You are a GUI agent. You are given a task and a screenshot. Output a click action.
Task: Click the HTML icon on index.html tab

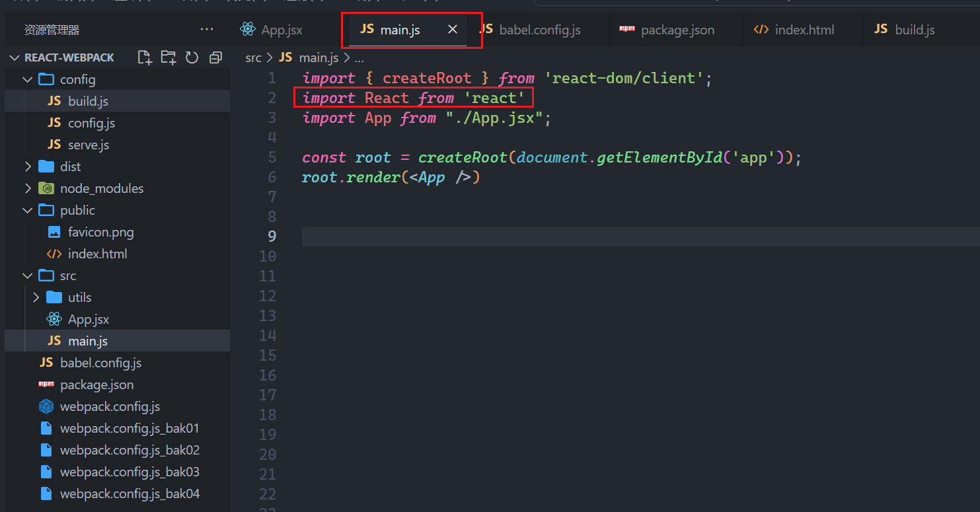(761, 30)
